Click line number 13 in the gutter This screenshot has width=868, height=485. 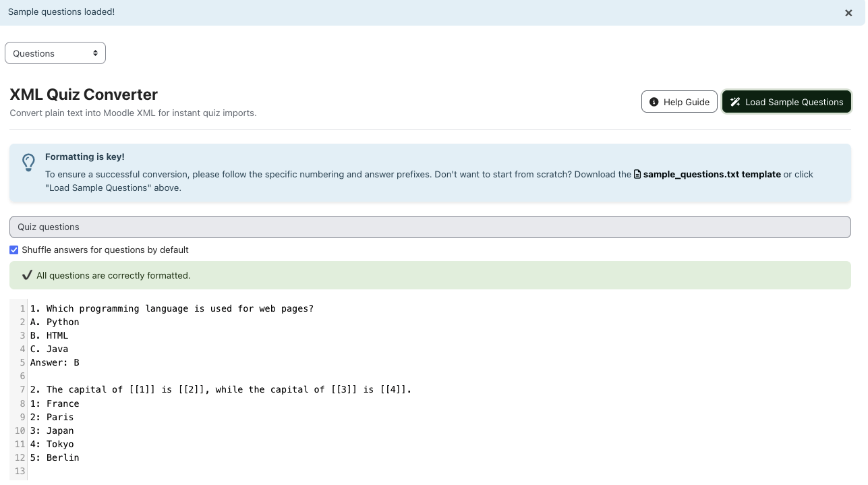pos(20,471)
